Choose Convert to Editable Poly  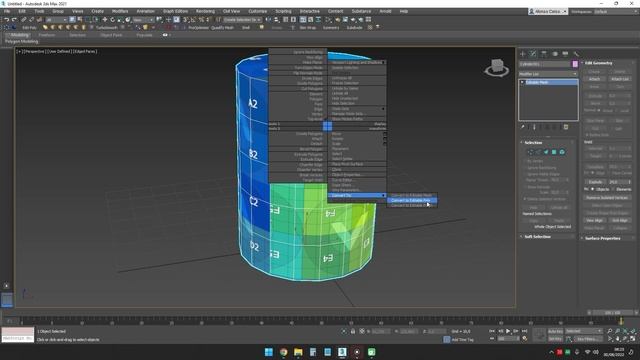pos(411,200)
